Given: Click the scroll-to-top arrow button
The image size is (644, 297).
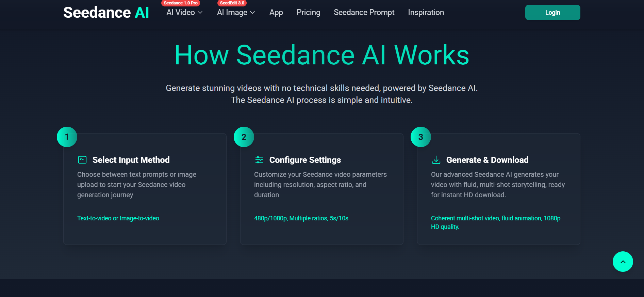Looking at the screenshot, I should pyautogui.click(x=623, y=262).
